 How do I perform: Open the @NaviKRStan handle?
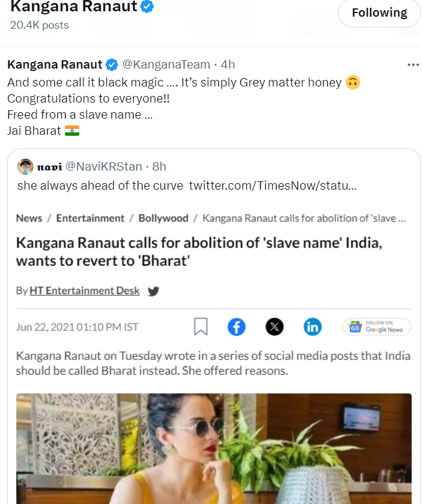106,166
